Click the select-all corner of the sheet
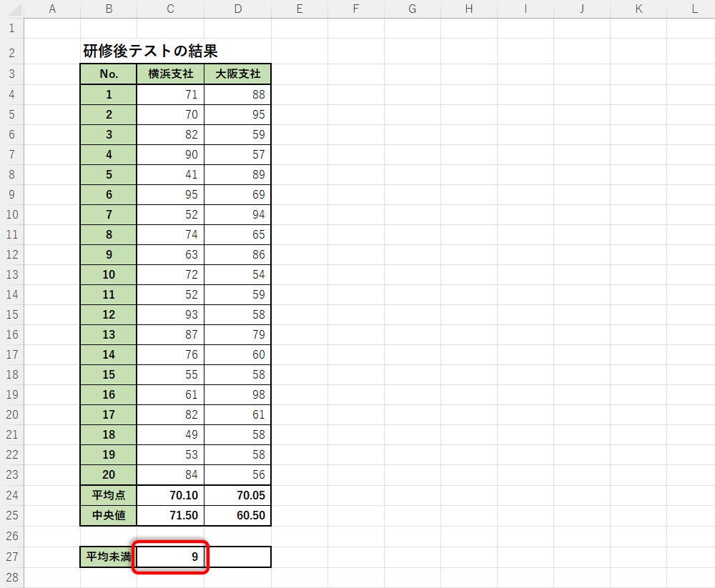This screenshot has width=715, height=588. pos(11,9)
